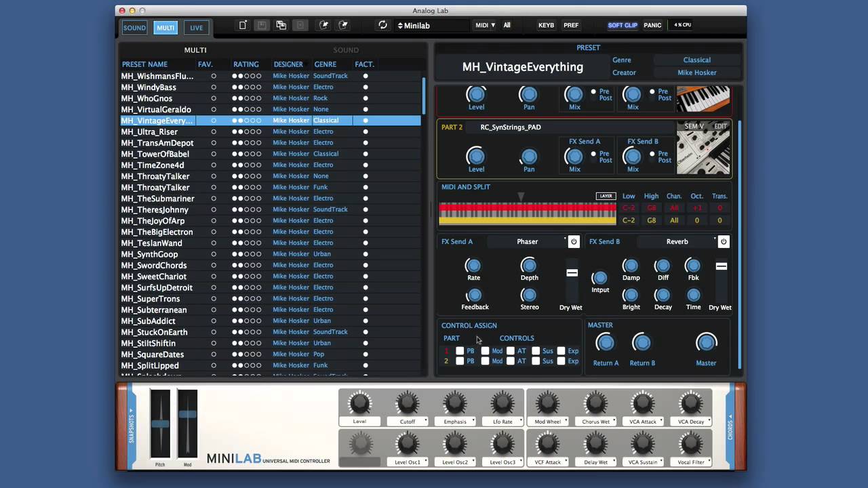Enable Sus checkbox for part 2
This screenshot has width=868, height=488.
click(536, 361)
